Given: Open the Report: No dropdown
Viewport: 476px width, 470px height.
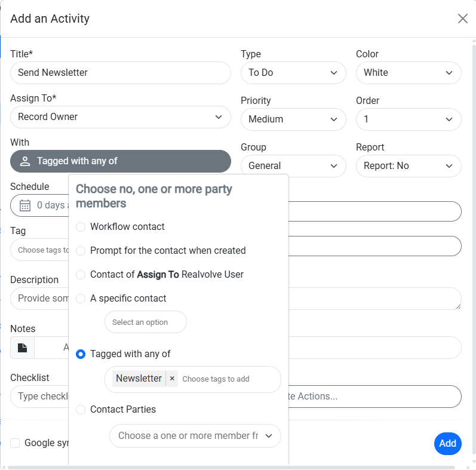Looking at the screenshot, I should [x=408, y=166].
